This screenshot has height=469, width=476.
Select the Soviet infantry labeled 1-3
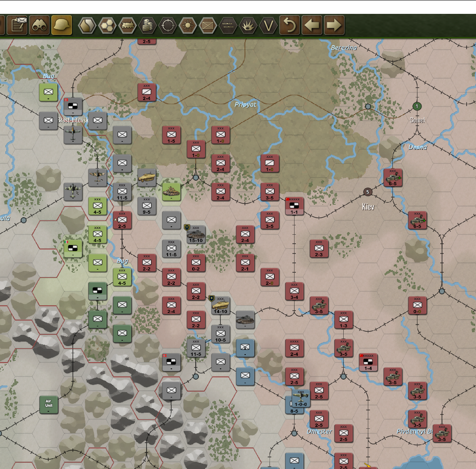coord(343,320)
